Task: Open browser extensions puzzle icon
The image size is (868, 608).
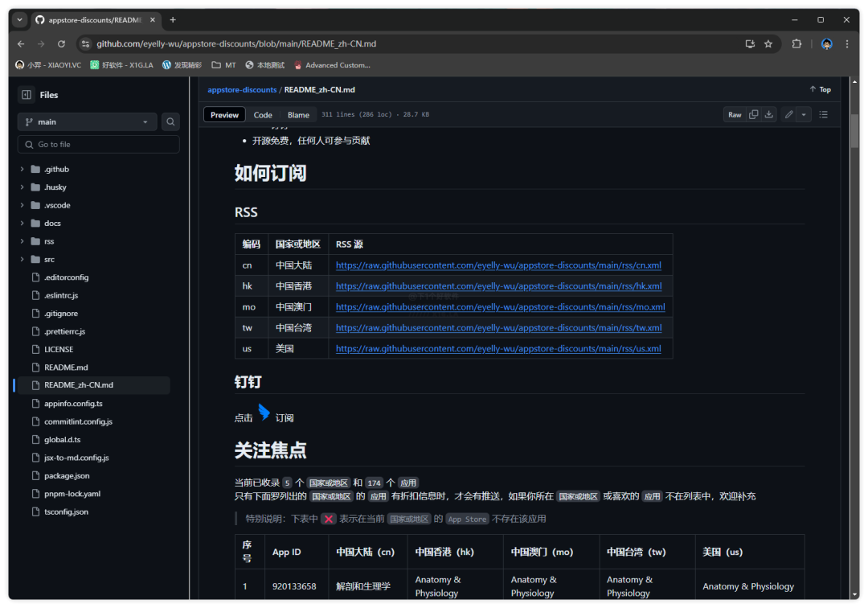Action: tap(796, 43)
